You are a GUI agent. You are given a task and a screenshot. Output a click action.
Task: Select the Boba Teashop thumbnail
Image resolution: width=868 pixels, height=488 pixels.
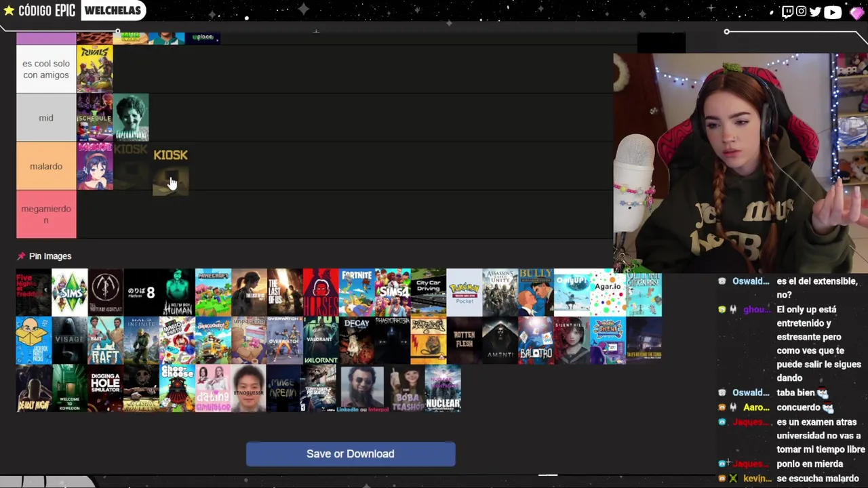(x=407, y=389)
